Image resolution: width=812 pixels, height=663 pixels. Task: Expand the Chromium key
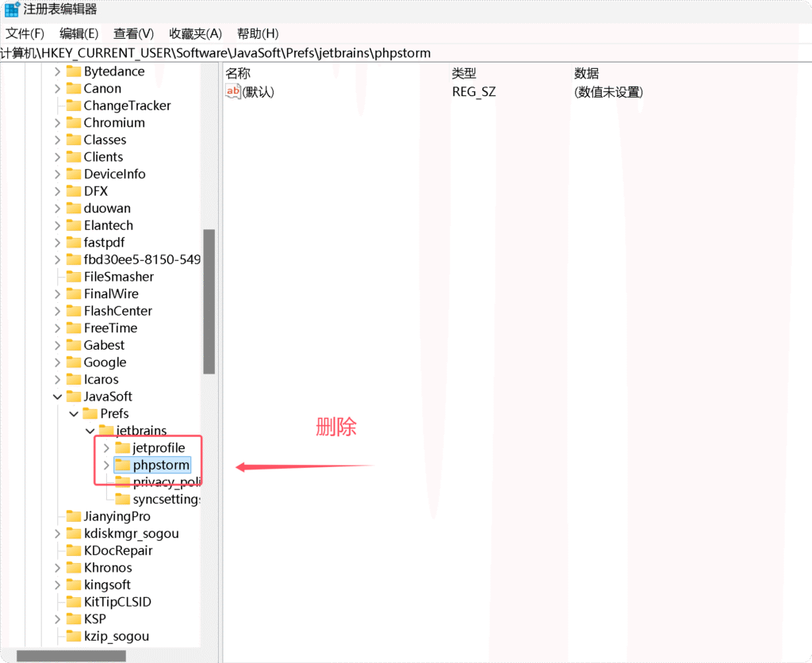[x=57, y=123]
